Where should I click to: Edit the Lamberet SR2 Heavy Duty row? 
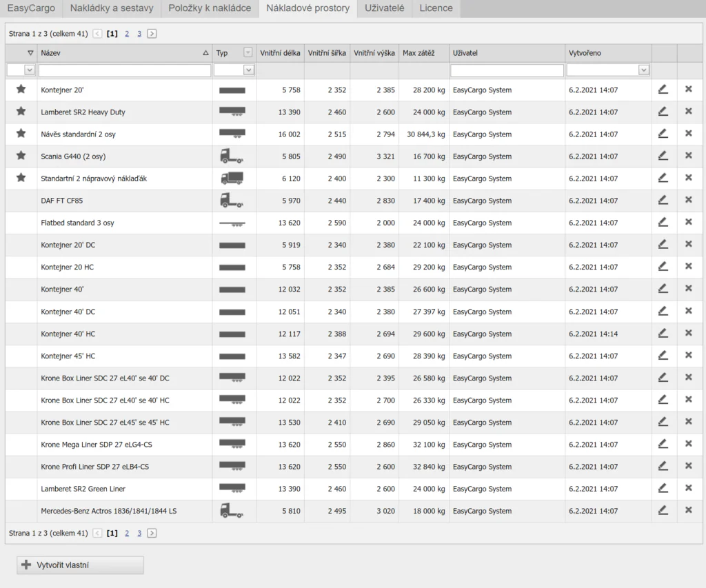tap(663, 112)
